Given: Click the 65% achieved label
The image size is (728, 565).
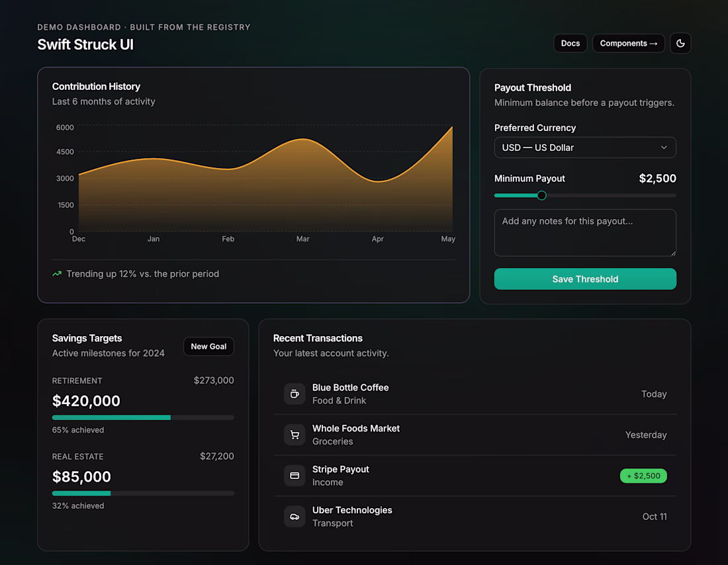Looking at the screenshot, I should (78, 430).
